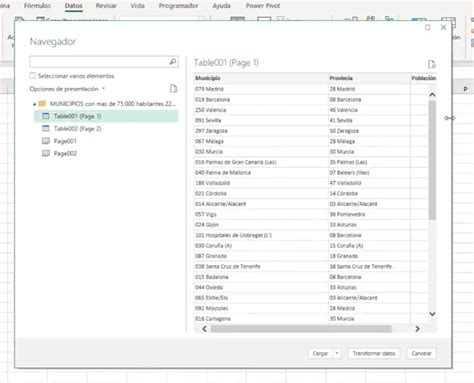Viewport: 474px width, 383px height.
Task: Close the Navegador dialog
Action: pos(443,28)
